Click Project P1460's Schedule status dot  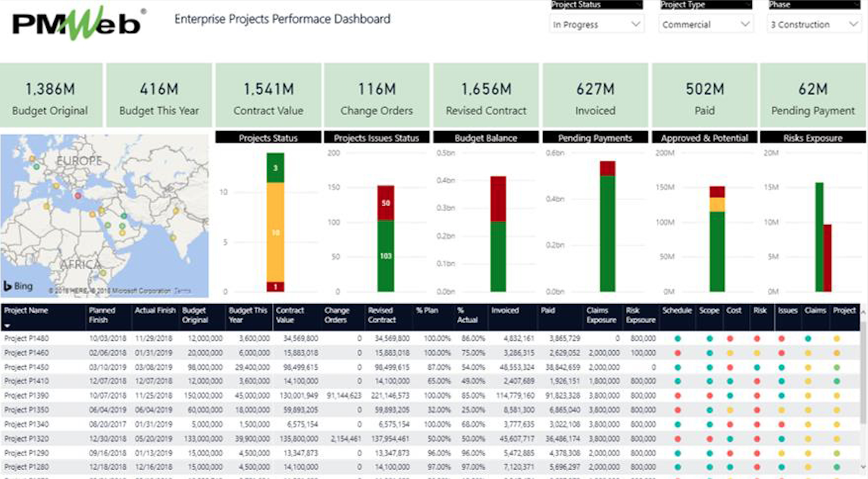click(677, 353)
